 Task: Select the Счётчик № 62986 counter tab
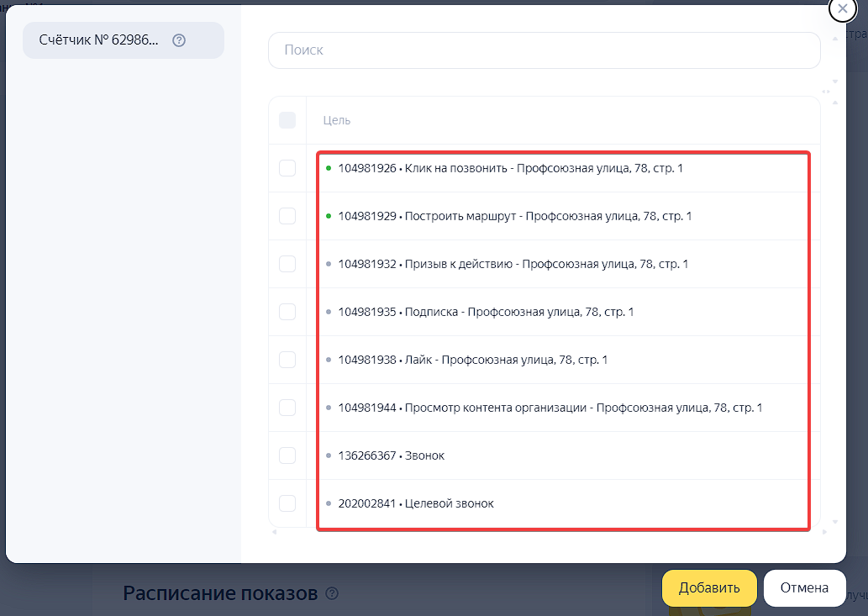124,40
